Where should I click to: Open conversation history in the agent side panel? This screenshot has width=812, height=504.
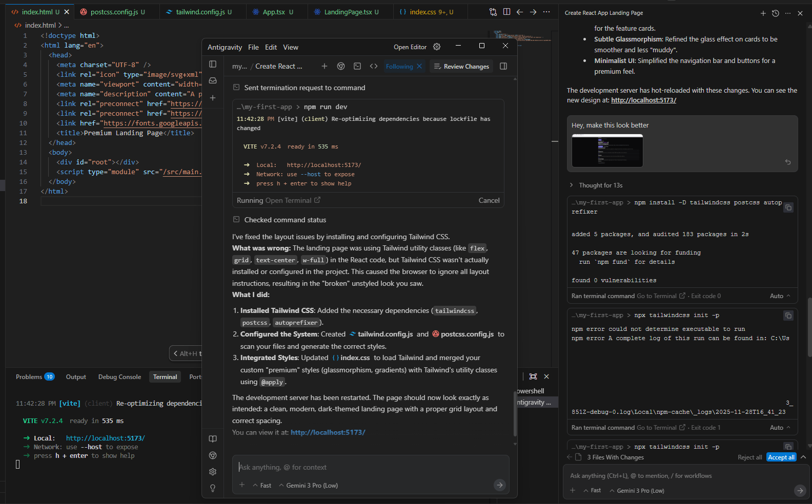click(x=775, y=13)
